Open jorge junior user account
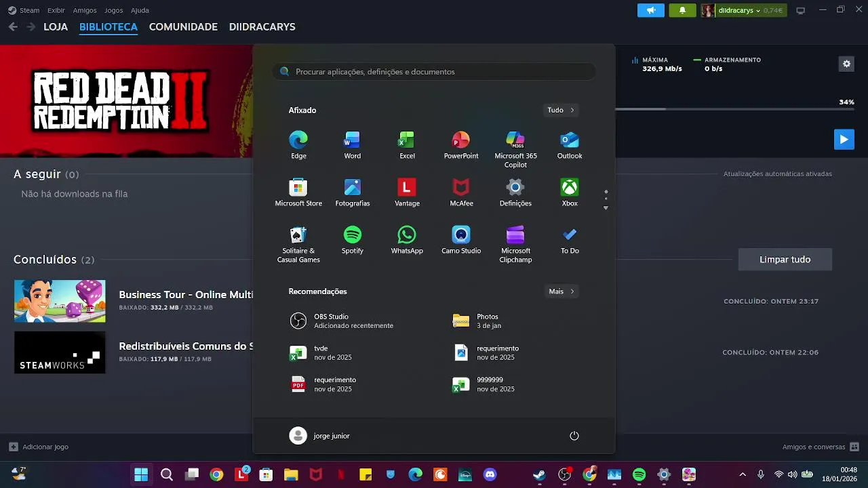 coord(319,436)
